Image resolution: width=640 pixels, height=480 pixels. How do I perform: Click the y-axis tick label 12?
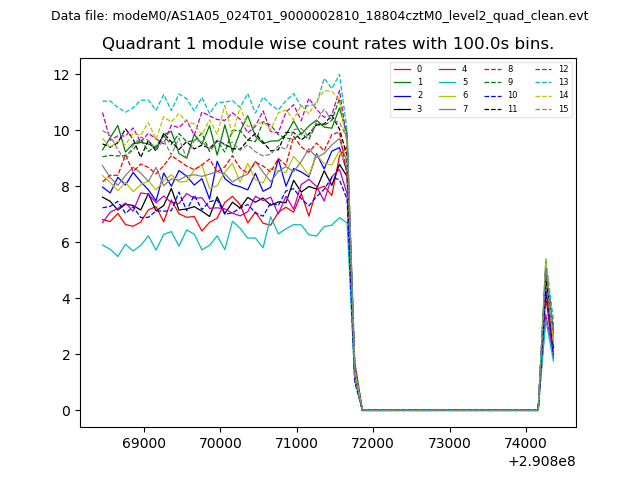60,75
